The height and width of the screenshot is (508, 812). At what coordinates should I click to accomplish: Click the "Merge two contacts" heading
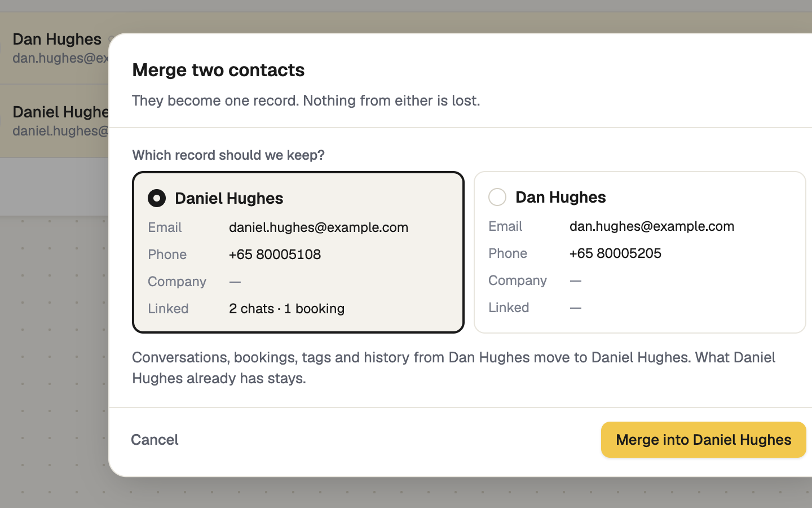(x=218, y=70)
